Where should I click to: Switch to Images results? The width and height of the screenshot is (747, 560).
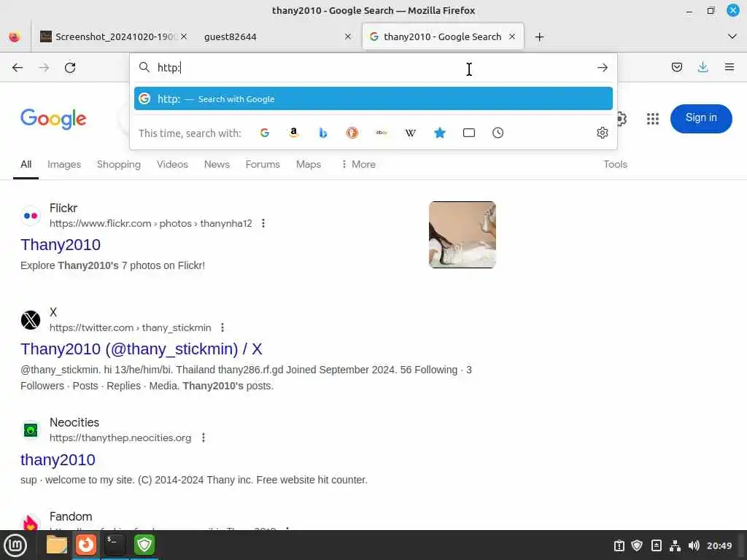[64, 164]
